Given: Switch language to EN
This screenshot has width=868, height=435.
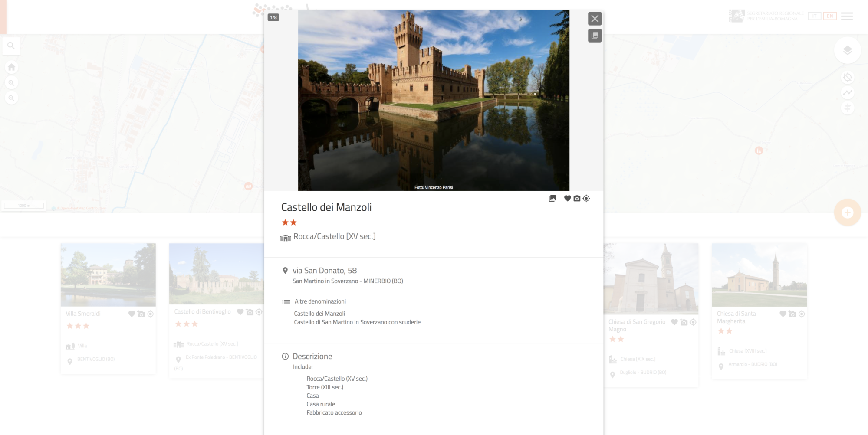Looking at the screenshot, I should [830, 16].
